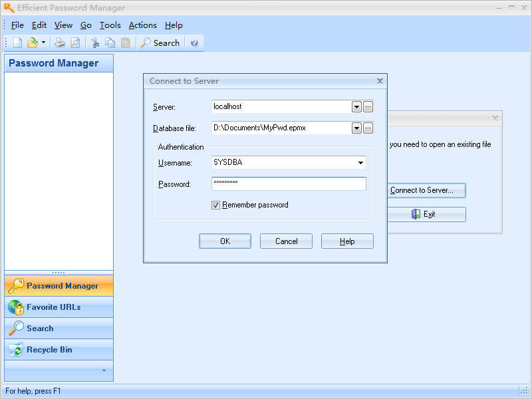Click the Database file path field

[x=281, y=128]
